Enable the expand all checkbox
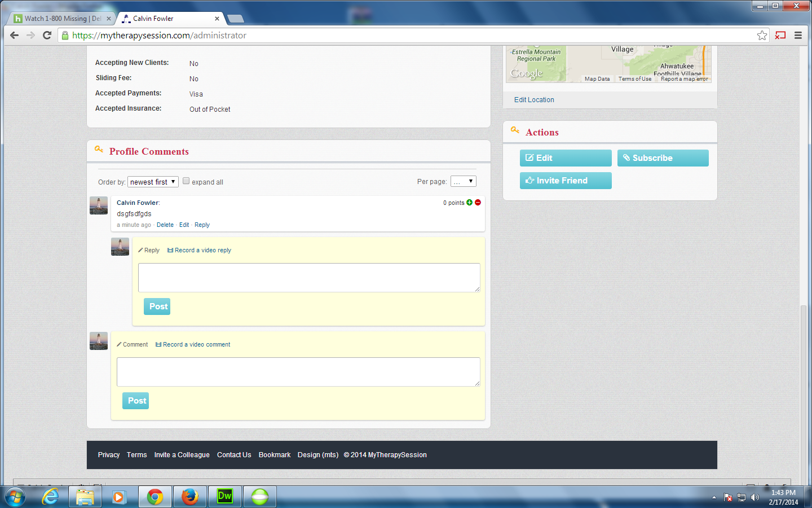The width and height of the screenshot is (812, 508). [186, 181]
